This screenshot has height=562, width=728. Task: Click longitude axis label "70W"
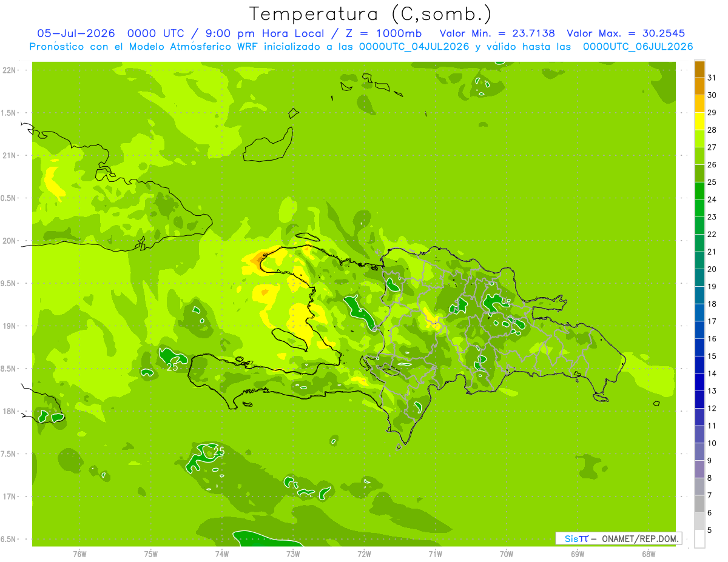tap(507, 554)
